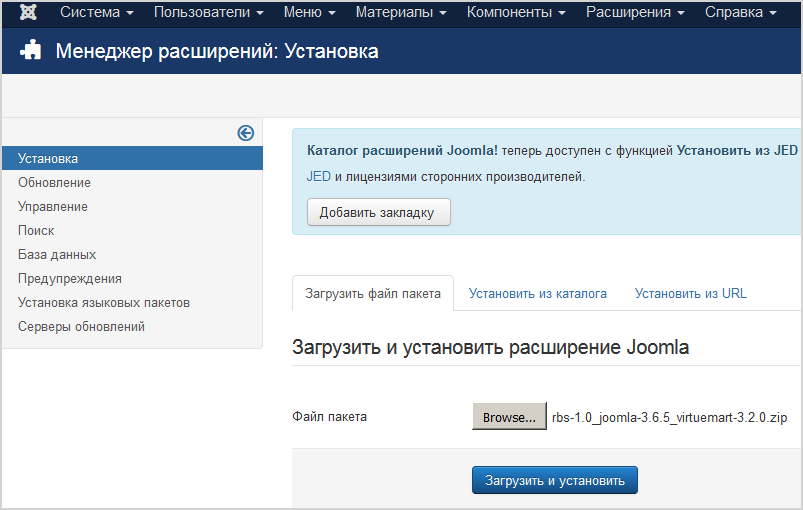Go to Установка языковых пакетов
Screen dimensions: 803x510
coord(104,303)
